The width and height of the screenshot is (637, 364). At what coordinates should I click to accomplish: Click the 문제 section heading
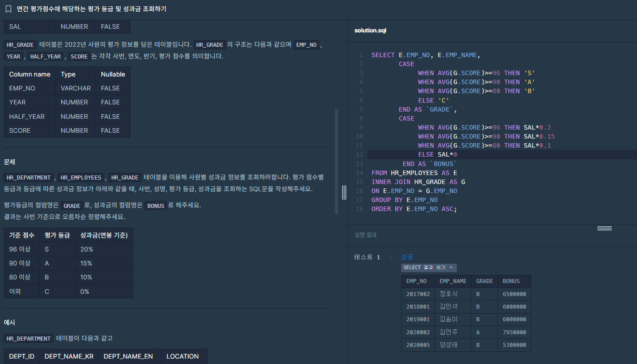pyautogui.click(x=9, y=162)
